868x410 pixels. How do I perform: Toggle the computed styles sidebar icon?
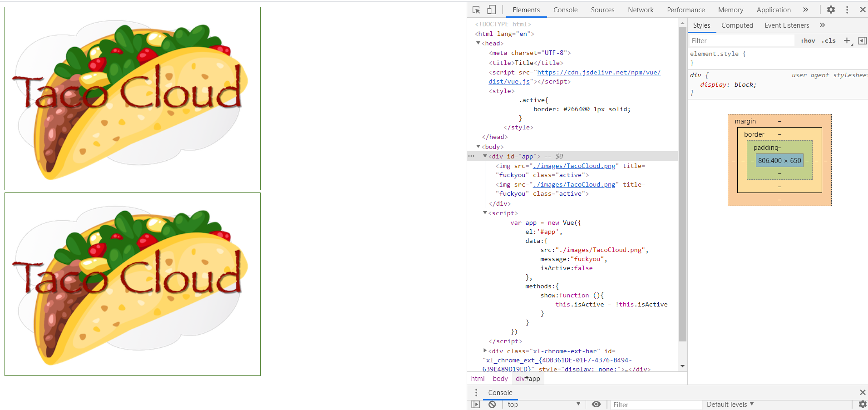[862, 40]
